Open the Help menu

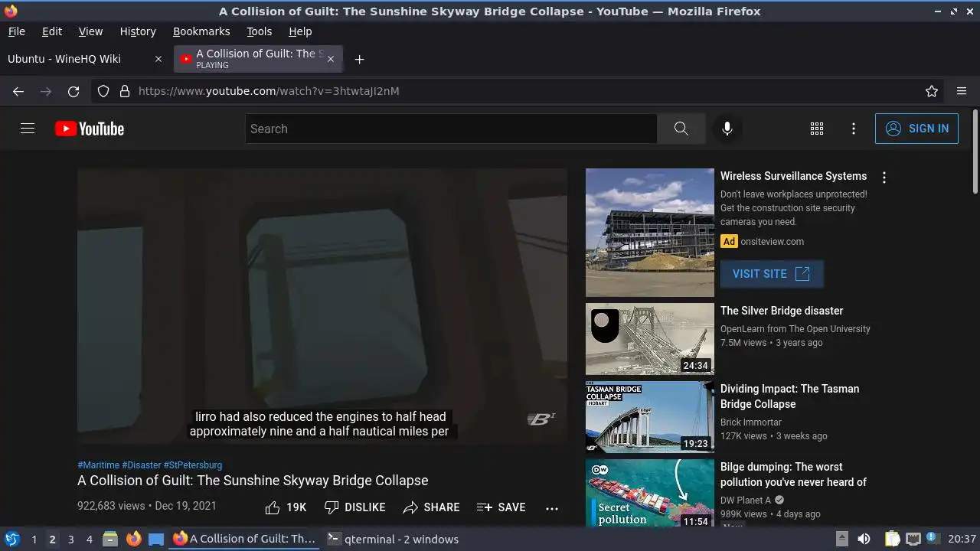[300, 31]
